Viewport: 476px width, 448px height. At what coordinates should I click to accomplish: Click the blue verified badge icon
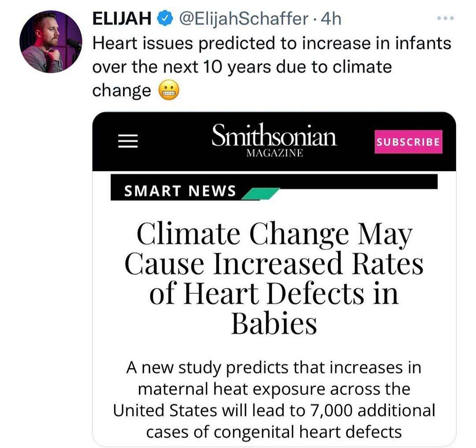pyautogui.click(x=165, y=19)
